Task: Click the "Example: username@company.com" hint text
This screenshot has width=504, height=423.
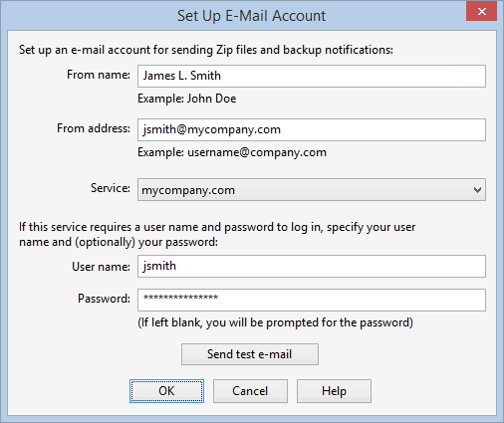Action: 232,152
